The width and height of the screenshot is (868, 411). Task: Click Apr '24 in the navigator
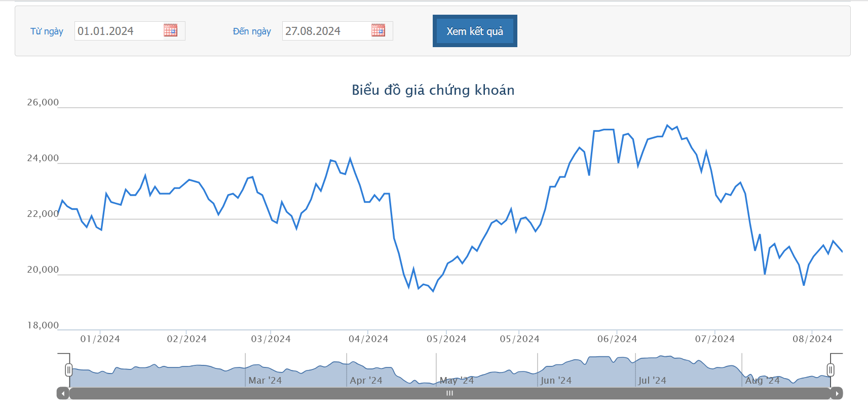pyautogui.click(x=366, y=381)
